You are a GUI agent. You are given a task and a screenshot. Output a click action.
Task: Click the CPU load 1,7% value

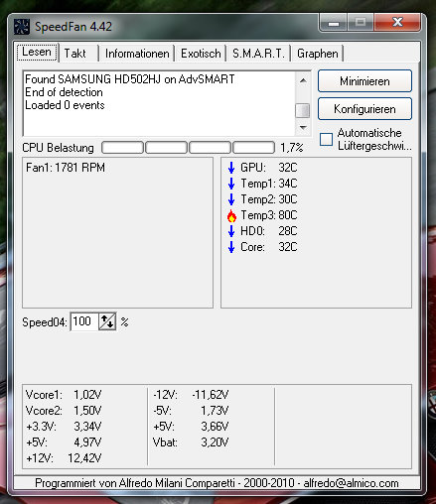pos(292,148)
